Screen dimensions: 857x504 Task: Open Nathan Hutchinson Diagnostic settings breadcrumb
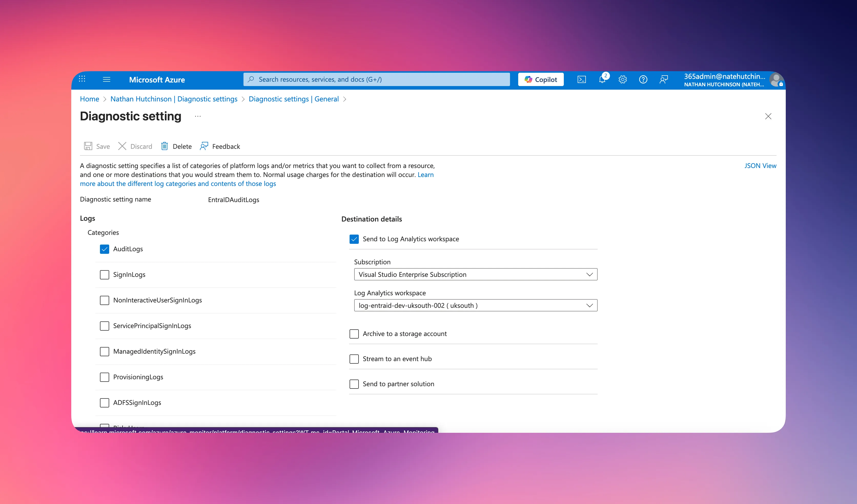(174, 99)
